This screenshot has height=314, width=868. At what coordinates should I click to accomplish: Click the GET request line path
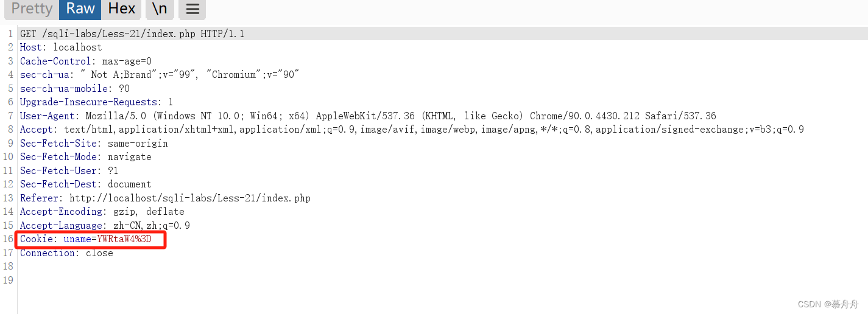[118, 33]
